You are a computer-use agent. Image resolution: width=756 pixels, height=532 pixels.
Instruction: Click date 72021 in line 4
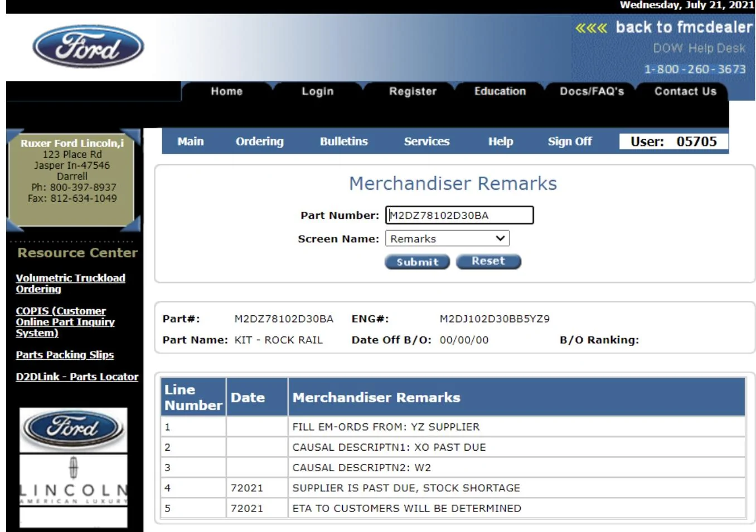click(247, 488)
